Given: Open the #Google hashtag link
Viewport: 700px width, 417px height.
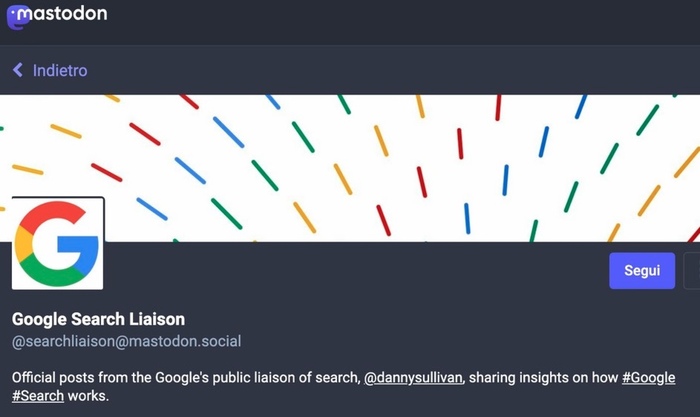Looking at the screenshot, I should click(x=648, y=378).
